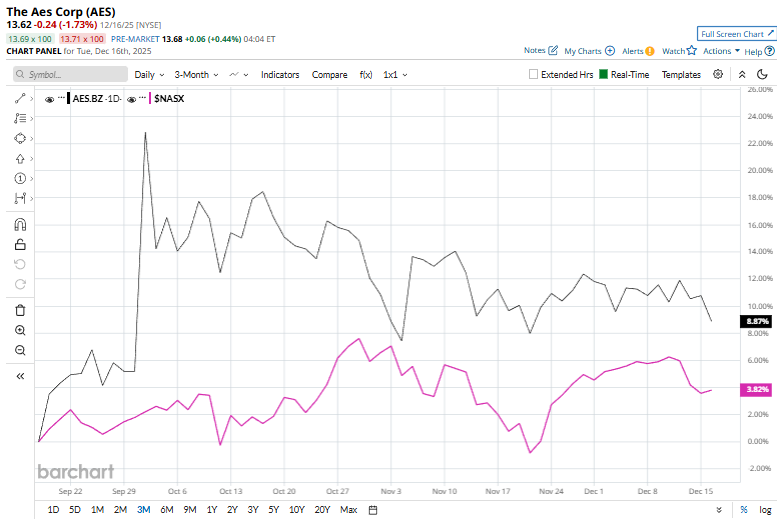Open $NASX series options menu
Screen dimensions: 777x525
pos(143,98)
